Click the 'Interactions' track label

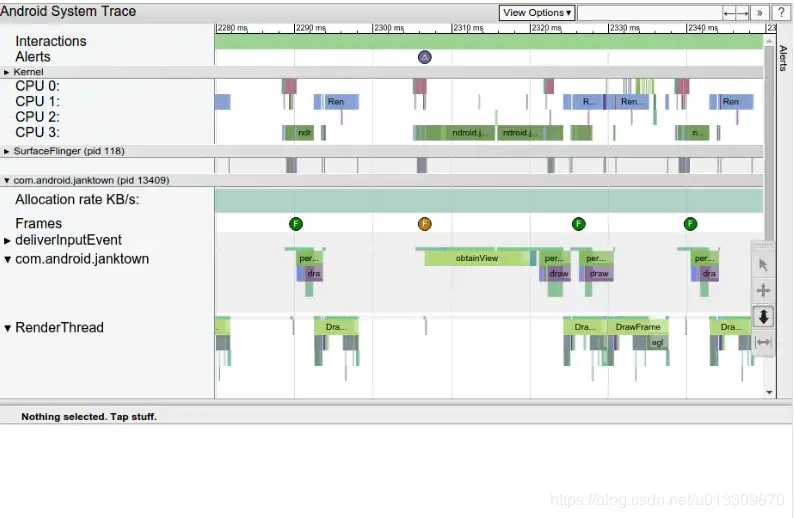tap(51, 41)
